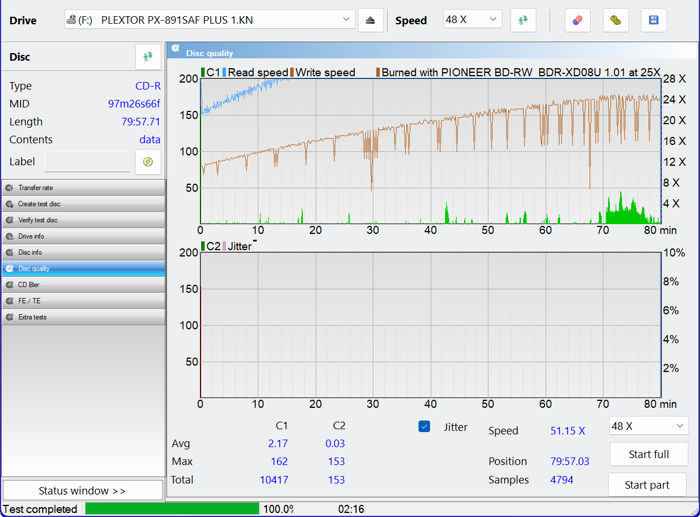Refresh disc info in the Disc panel
700x517 pixels.
click(x=148, y=57)
